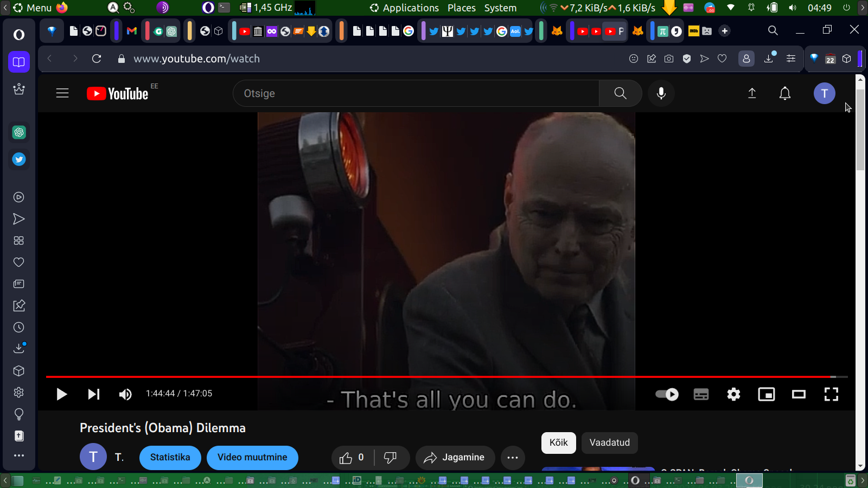
Task: Click the URL www.youtube.com/watch address field
Action: pos(197,59)
